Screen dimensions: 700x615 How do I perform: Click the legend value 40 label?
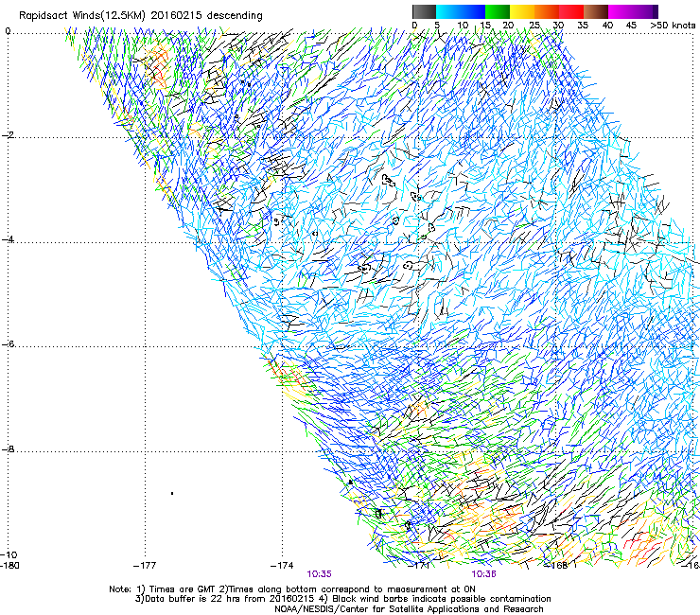[x=607, y=26]
